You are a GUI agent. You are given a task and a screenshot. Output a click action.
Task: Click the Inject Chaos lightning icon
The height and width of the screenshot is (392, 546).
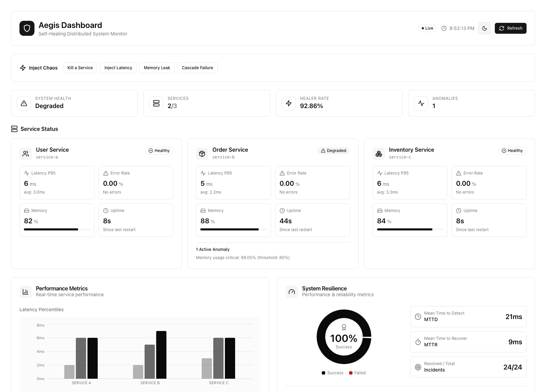pos(23,68)
